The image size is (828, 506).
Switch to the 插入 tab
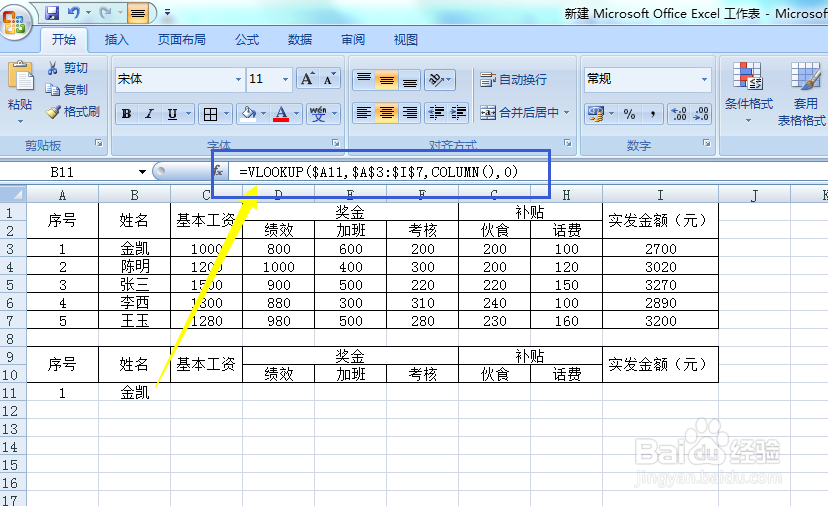(116, 40)
